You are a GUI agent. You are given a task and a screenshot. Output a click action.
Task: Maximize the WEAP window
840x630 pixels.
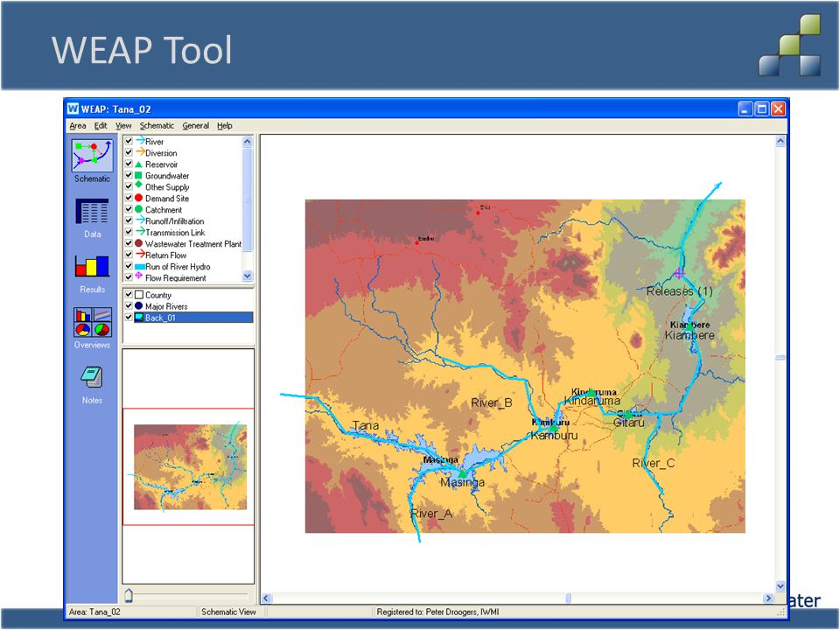(761, 108)
